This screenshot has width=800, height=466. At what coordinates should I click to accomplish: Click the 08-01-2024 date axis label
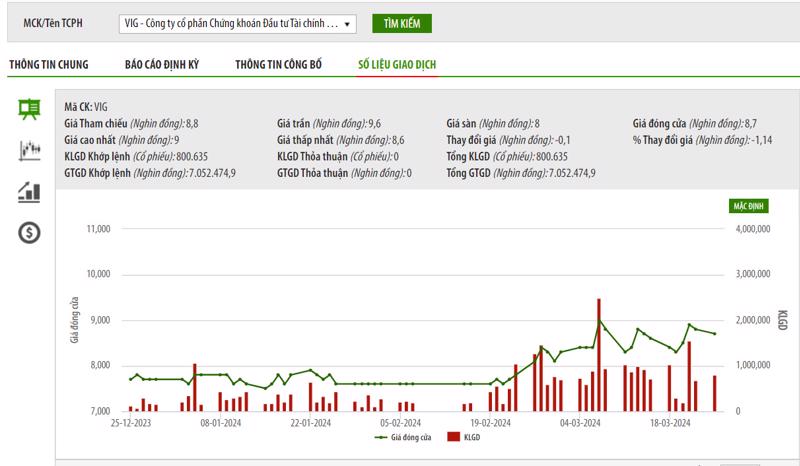220,423
